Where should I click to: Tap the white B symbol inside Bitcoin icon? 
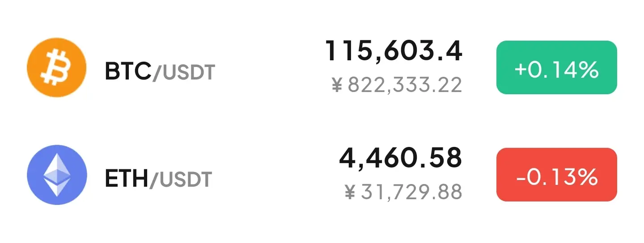point(57,67)
